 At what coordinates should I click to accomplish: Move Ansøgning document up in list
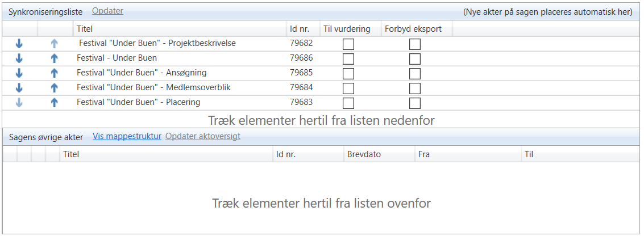(55, 73)
